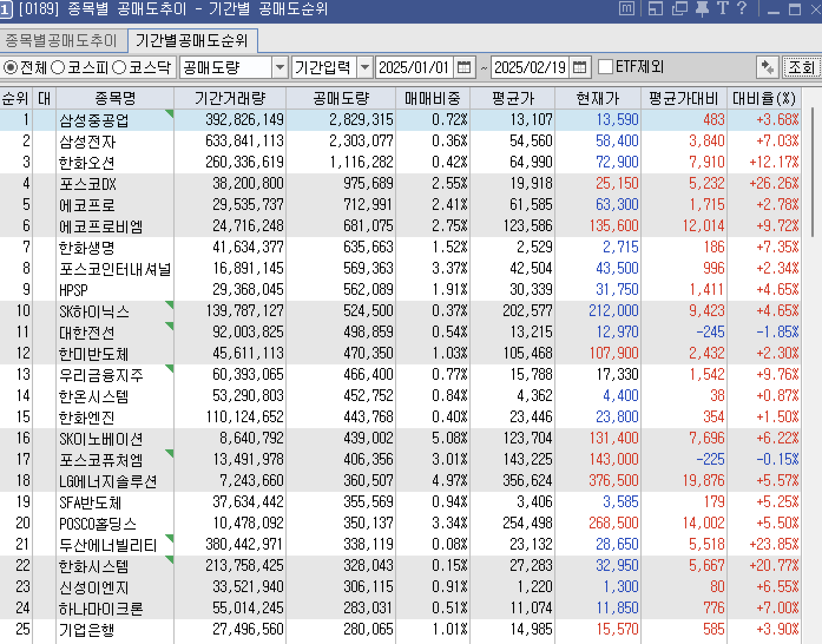This screenshot has height=644, width=822.
Task: Open calendar picker for end date 2025/02/19
Action: click(x=580, y=67)
